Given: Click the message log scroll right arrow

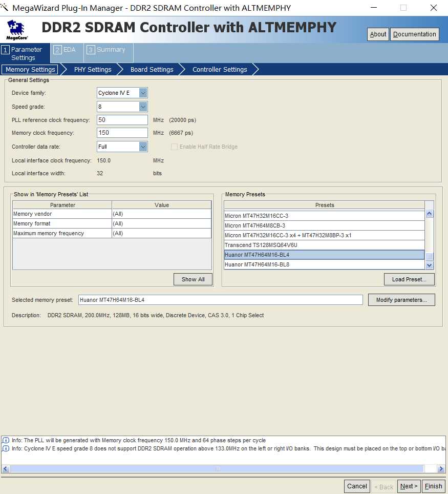Looking at the screenshot, I should pyautogui.click(x=441, y=469).
